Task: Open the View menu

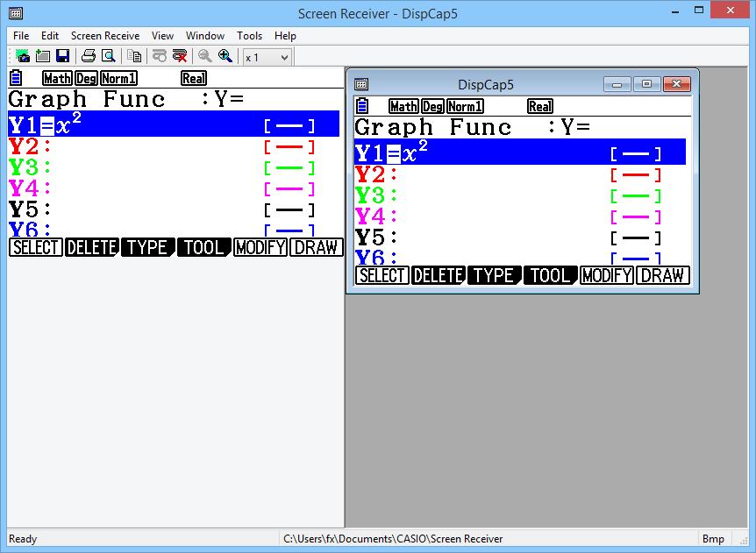Action: tap(162, 36)
